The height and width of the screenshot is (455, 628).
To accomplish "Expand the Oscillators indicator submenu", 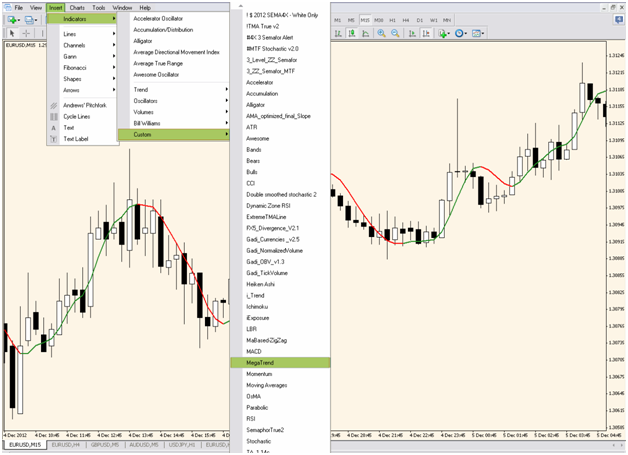I will [147, 101].
